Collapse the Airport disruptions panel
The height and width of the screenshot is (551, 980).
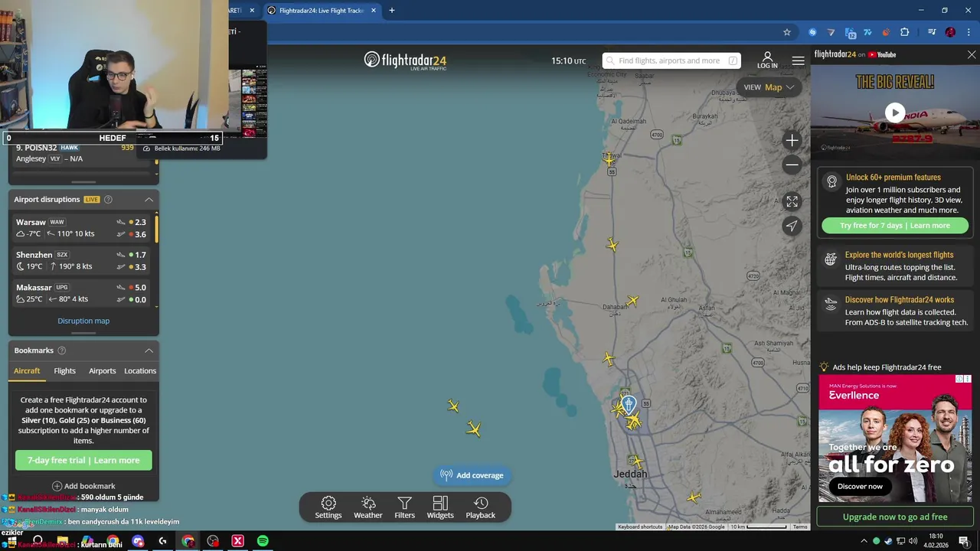[x=149, y=200]
